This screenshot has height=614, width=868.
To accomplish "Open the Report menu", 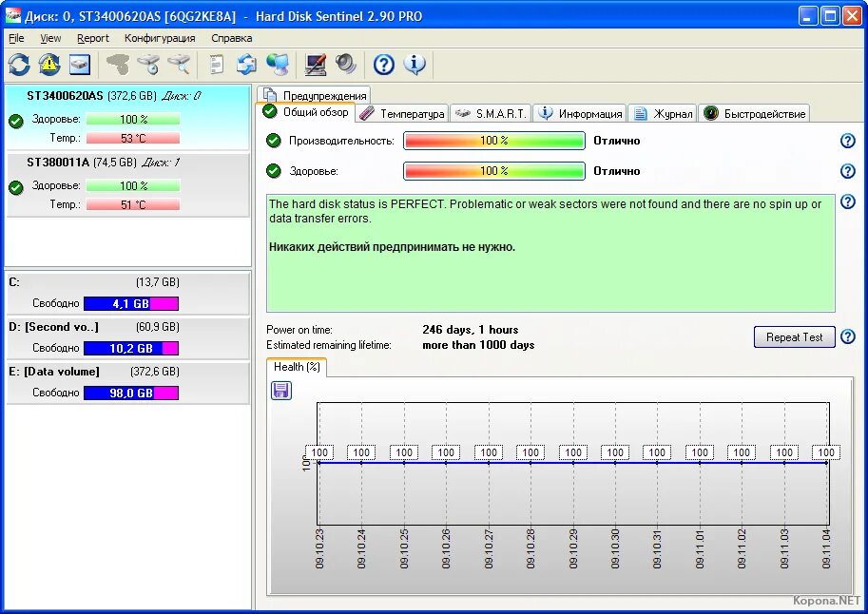I will pos(92,38).
